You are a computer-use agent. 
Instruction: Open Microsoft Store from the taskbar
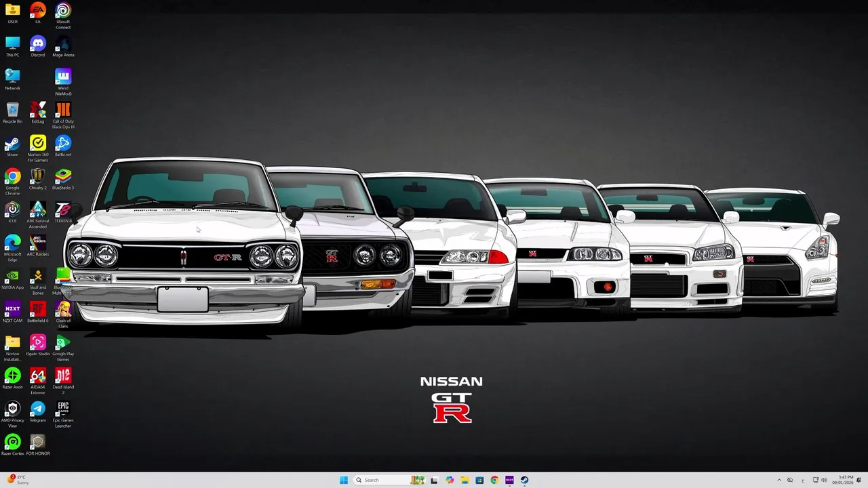(x=479, y=480)
